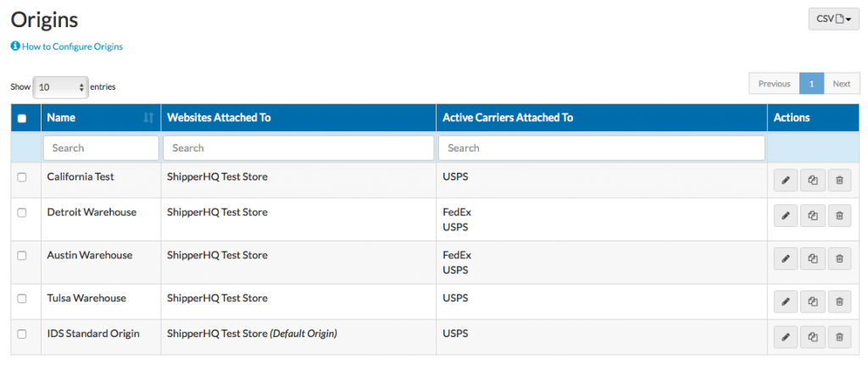Go to page 1 in pagination
Image resolution: width=868 pixels, height=365 pixels.
tap(811, 84)
